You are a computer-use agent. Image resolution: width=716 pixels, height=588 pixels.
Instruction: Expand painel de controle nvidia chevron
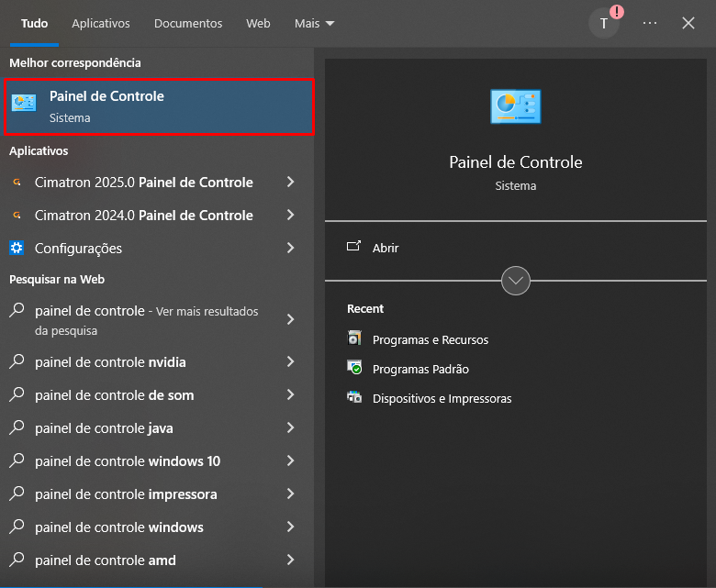coord(290,361)
